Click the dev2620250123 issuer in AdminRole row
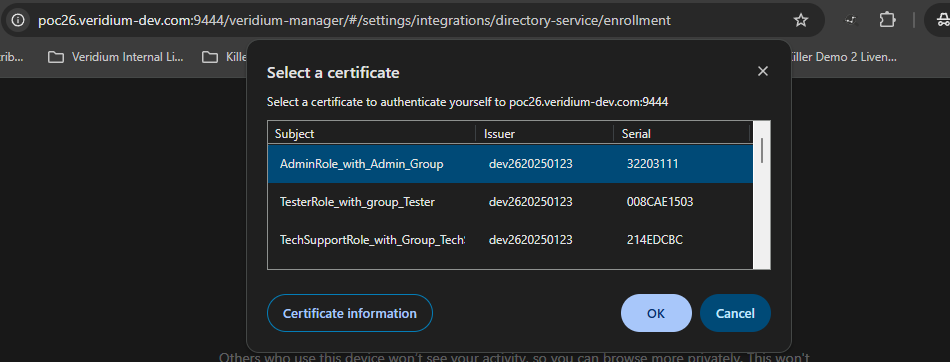950x362 pixels. [531, 164]
